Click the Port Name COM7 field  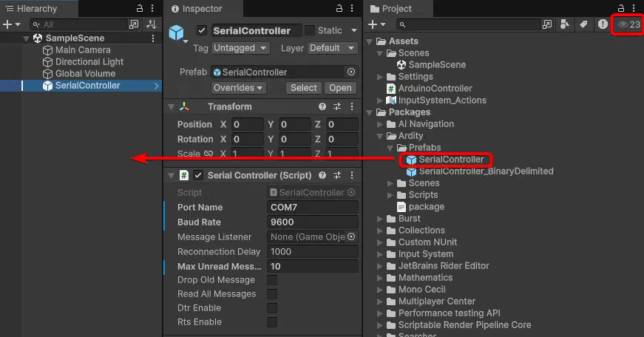[x=313, y=207]
